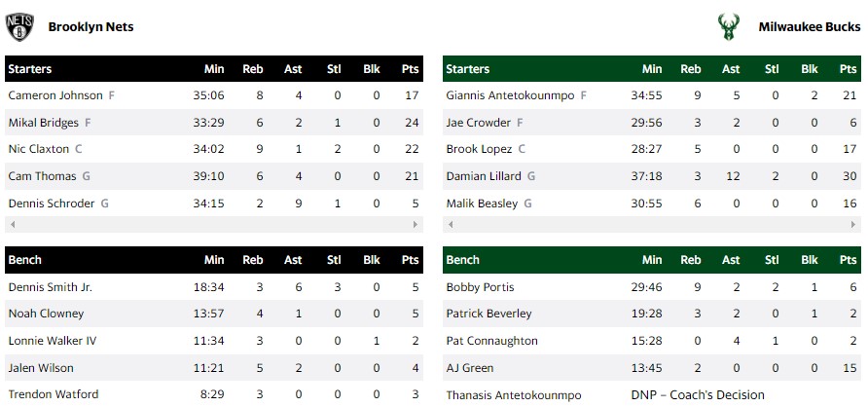Viewport: 868px width, 407px height.
Task: Click the Brooklyn Nets team logo
Action: (19, 27)
